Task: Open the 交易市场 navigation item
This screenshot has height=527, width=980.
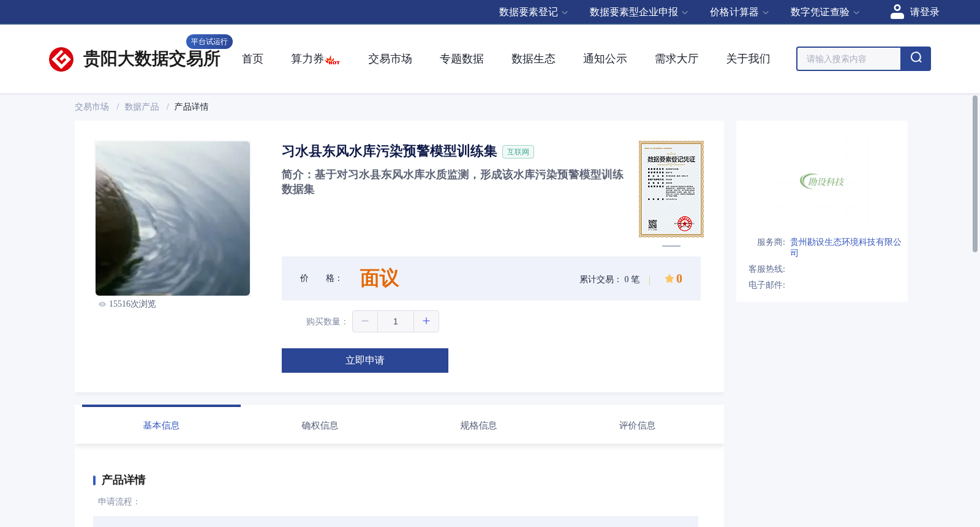Action: point(390,59)
